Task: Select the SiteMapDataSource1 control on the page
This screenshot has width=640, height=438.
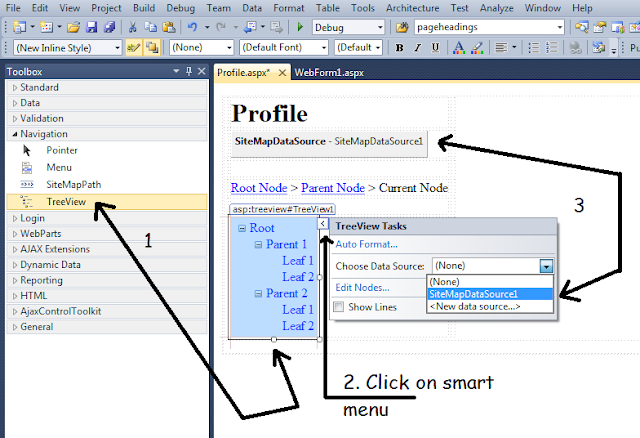Action: [x=329, y=143]
